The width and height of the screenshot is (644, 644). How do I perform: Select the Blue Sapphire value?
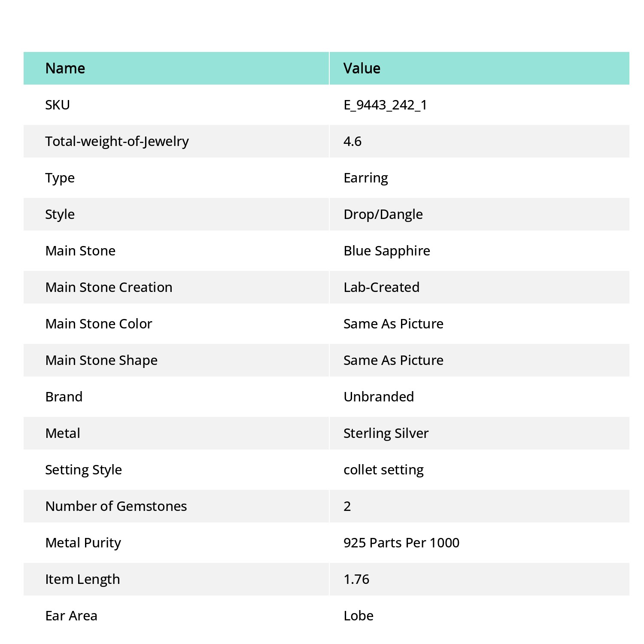[387, 251]
